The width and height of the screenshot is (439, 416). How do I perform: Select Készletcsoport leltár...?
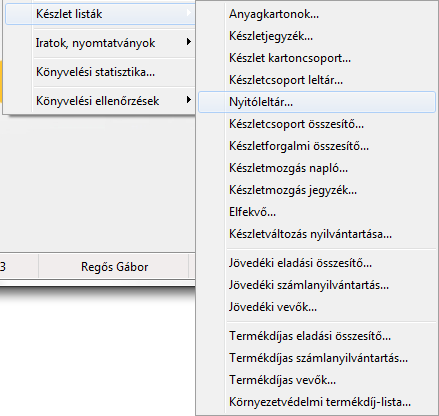(317, 80)
